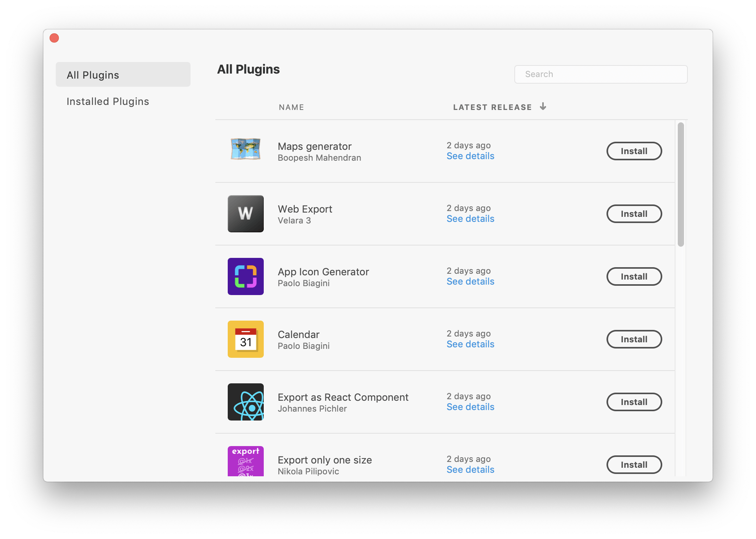Screen dimensions: 756x539
Task: Switch to Installed Plugins section
Action: (108, 101)
